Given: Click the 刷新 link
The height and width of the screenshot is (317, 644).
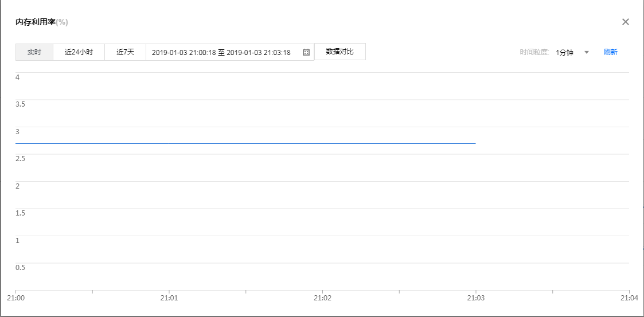Looking at the screenshot, I should [x=610, y=52].
